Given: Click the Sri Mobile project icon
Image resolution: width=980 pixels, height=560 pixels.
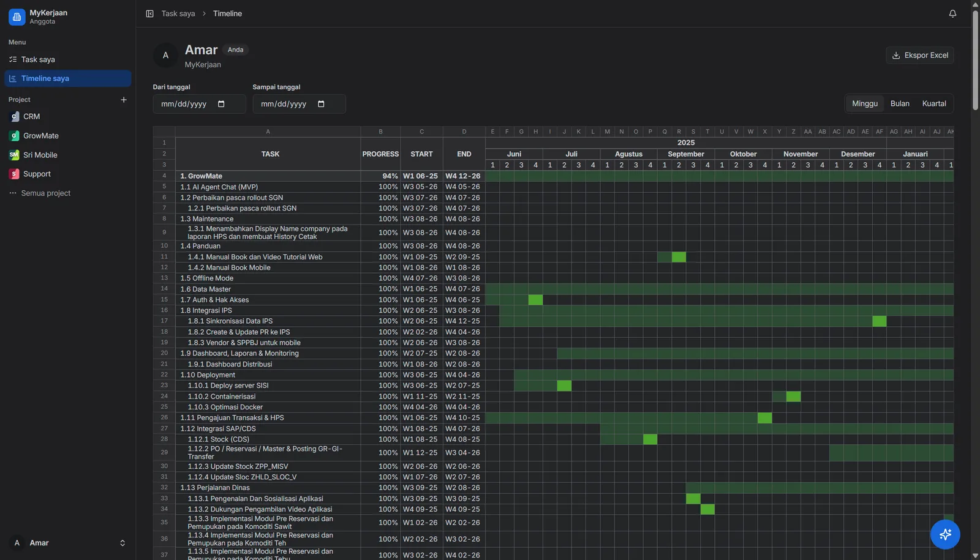Looking at the screenshot, I should (x=15, y=155).
